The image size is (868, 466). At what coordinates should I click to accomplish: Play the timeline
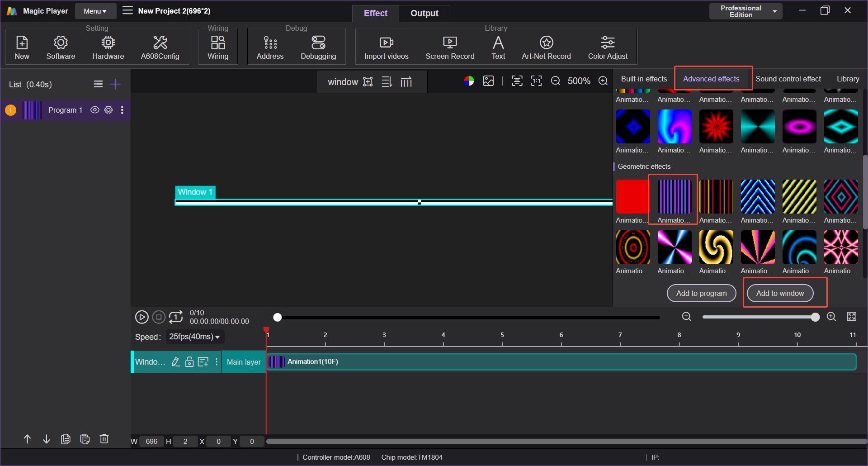coord(142,317)
